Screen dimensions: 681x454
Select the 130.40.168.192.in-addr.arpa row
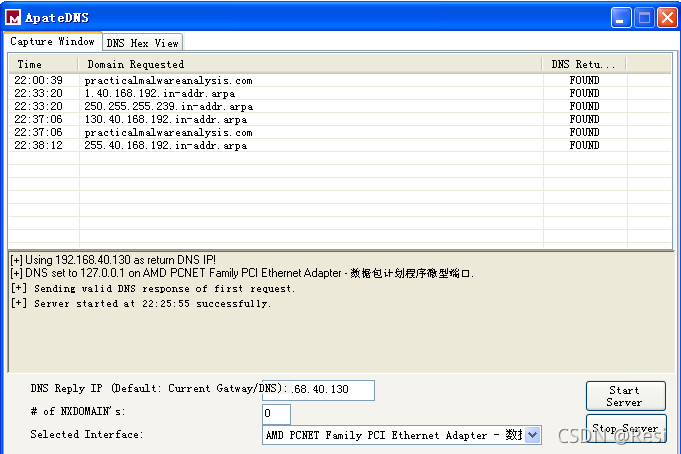point(340,119)
